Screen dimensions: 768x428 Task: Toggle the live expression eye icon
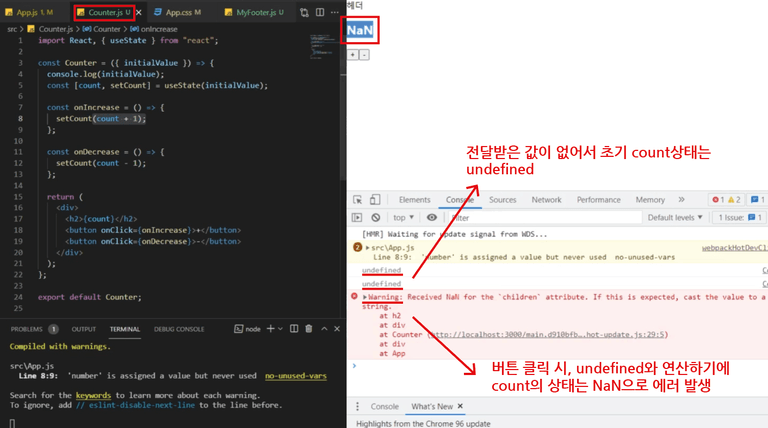point(432,217)
